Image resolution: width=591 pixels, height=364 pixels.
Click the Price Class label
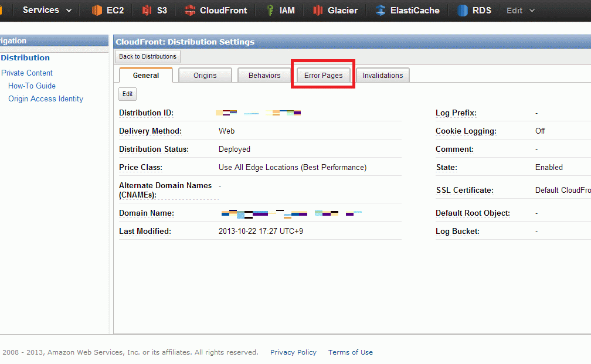(141, 167)
